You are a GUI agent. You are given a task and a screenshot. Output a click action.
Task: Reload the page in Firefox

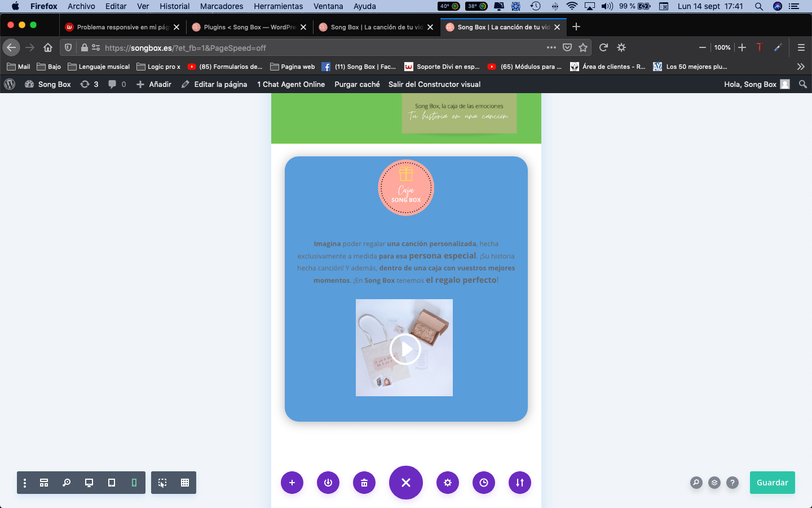click(x=603, y=47)
